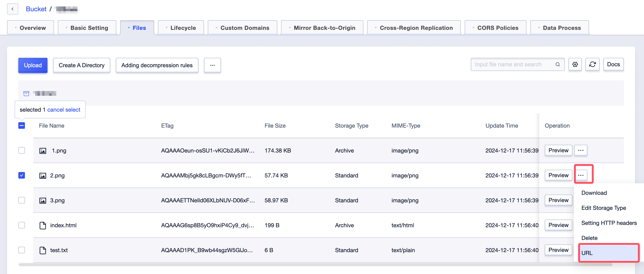The image size is (644, 274).
Task: Select the test.txt checkbox
Action: (x=22, y=250)
